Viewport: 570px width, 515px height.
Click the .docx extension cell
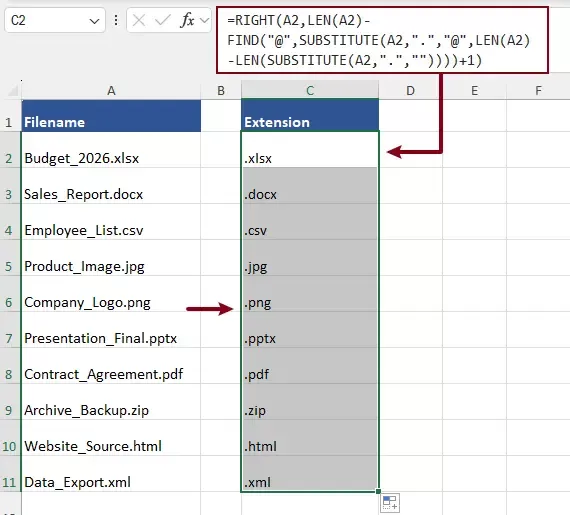(x=310, y=186)
